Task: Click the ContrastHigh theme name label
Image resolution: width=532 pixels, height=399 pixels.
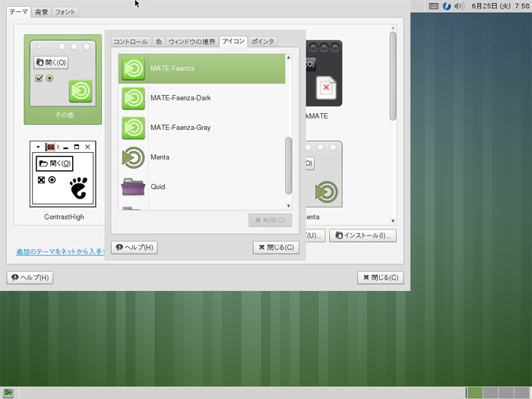Action: pos(64,217)
